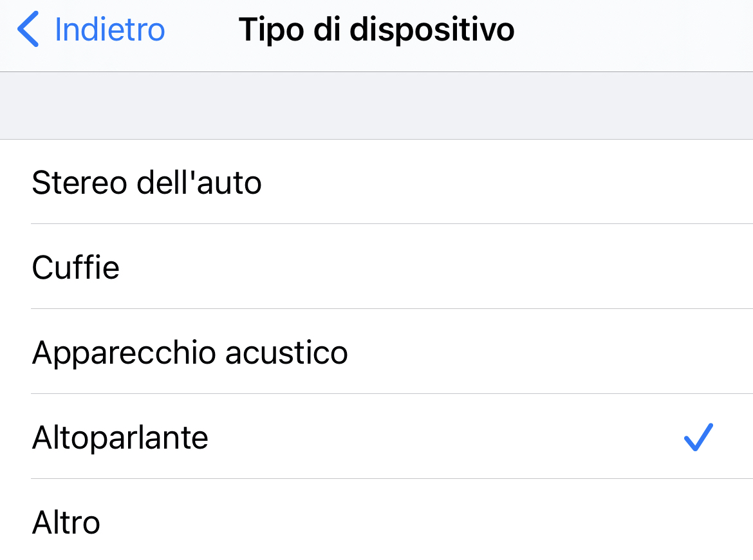Deselect Altoparlante by tapping its checkmark
Screen dimensions: 753x560
[x=699, y=436]
